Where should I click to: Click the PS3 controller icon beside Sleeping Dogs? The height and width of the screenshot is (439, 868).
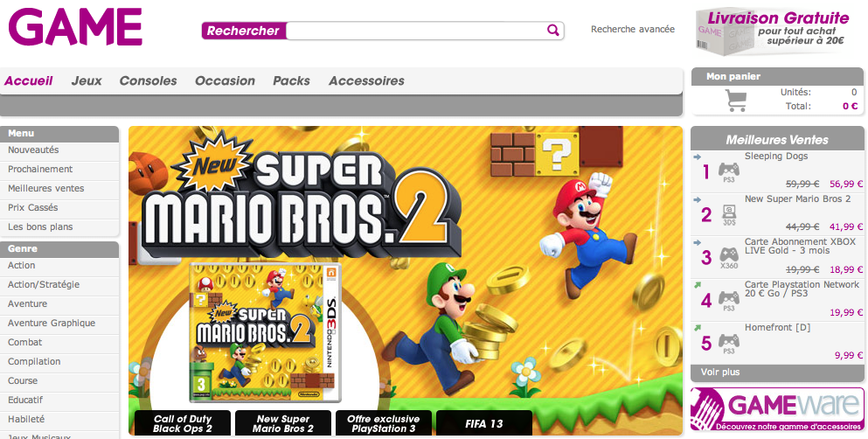point(728,173)
